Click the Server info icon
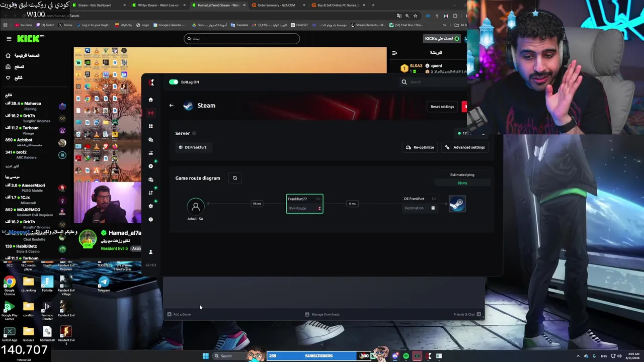 [194, 133]
